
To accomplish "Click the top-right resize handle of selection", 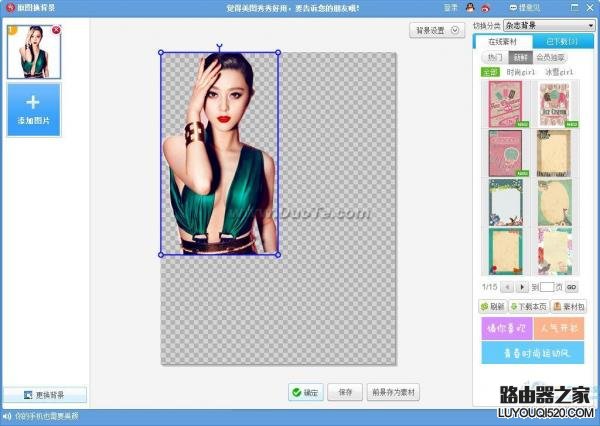I will tap(278, 52).
